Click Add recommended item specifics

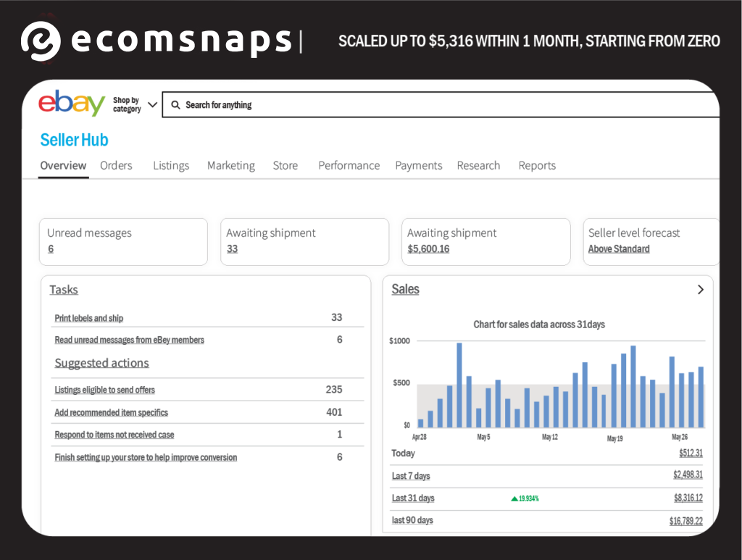click(x=111, y=412)
